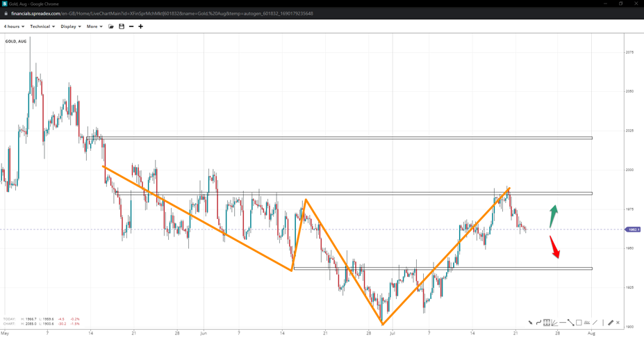Open the Display options dropdown
This screenshot has width=644, height=338.
point(70,26)
